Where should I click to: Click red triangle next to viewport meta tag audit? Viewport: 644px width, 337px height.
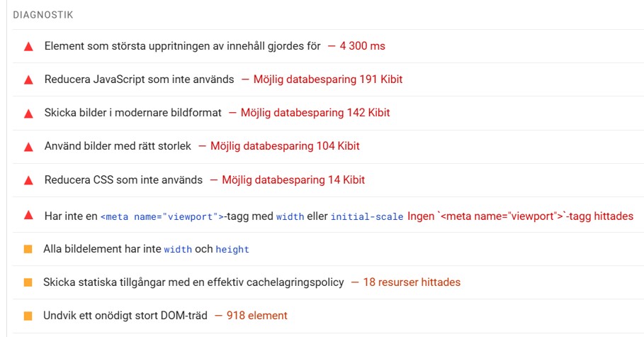28,215
